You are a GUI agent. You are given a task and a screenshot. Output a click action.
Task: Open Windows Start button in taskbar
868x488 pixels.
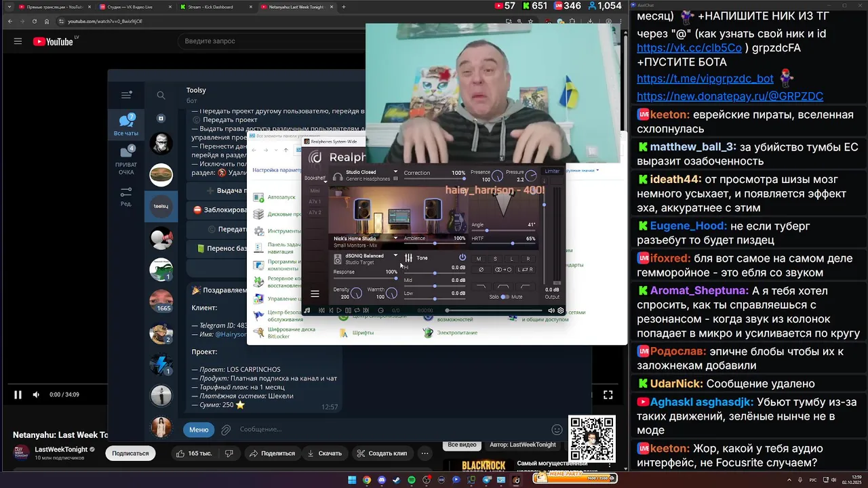click(352, 480)
